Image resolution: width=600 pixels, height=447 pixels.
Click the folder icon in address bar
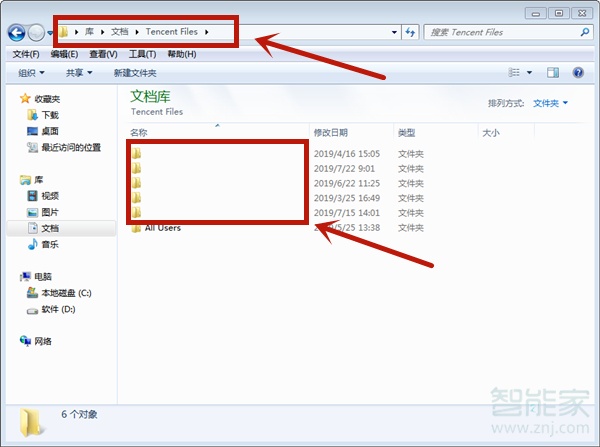click(x=64, y=32)
